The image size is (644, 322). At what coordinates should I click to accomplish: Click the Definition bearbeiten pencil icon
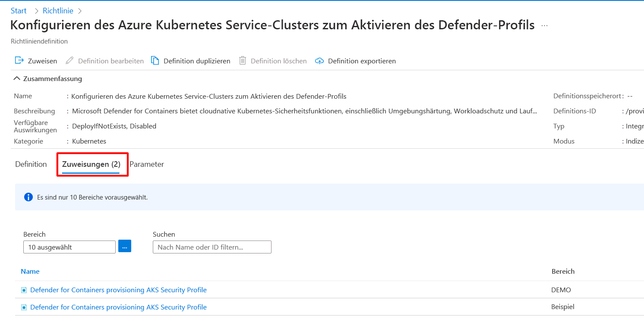coord(69,61)
